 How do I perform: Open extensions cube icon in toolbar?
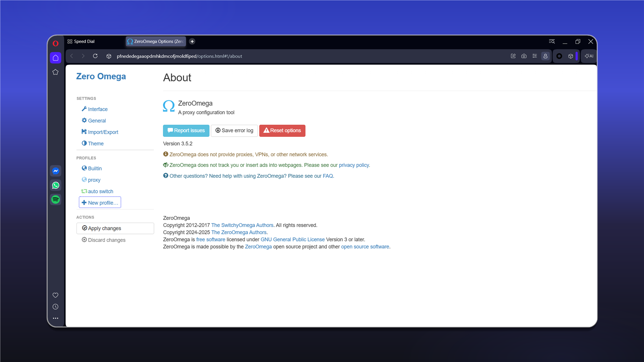(x=571, y=56)
